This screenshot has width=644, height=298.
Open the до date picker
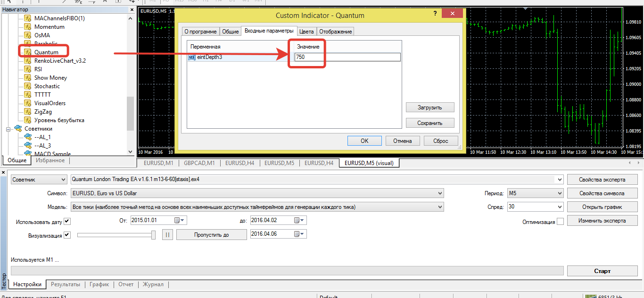pos(300,220)
